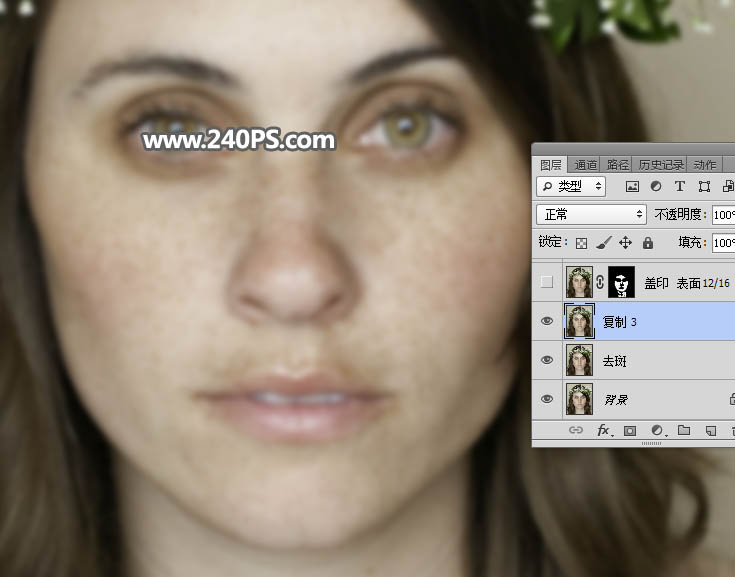Hide the 去斑 layer
The height and width of the screenshot is (577, 735).
coord(547,360)
